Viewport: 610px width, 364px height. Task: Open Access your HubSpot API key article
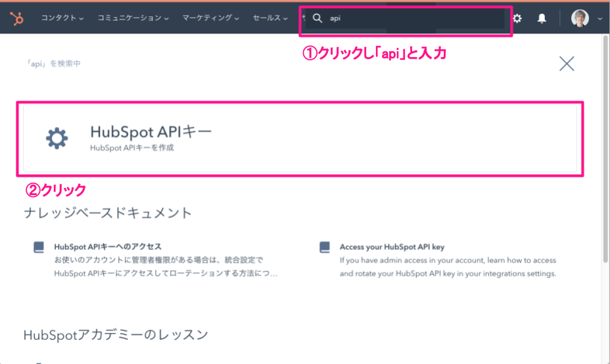click(392, 247)
